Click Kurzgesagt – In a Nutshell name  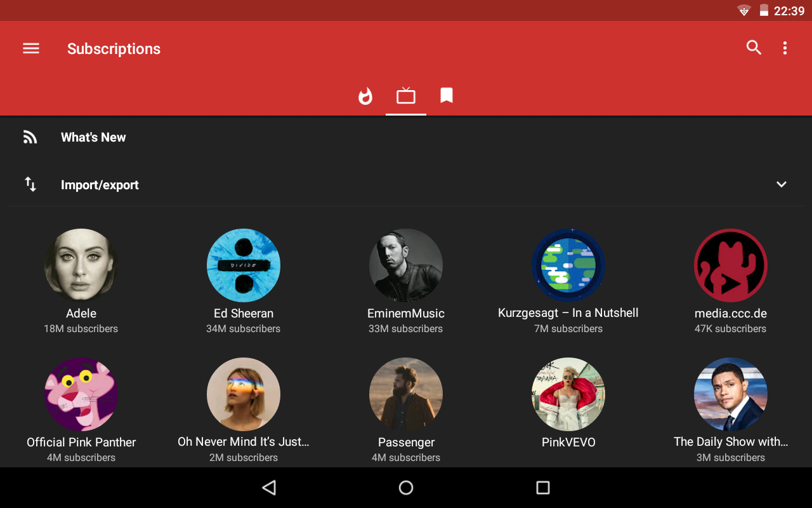pos(568,313)
